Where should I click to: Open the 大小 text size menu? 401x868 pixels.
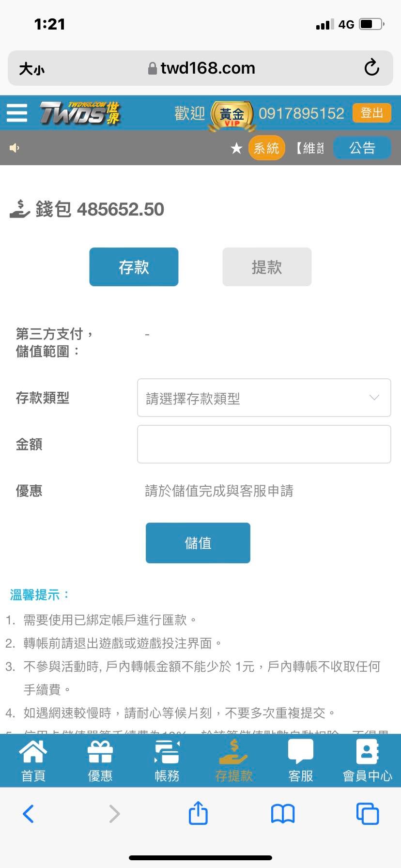(x=31, y=69)
